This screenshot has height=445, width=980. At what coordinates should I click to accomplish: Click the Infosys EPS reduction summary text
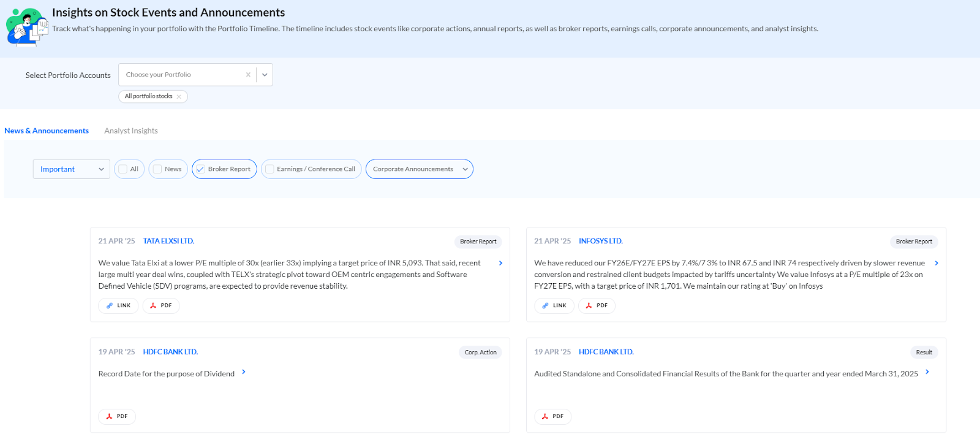click(x=729, y=275)
